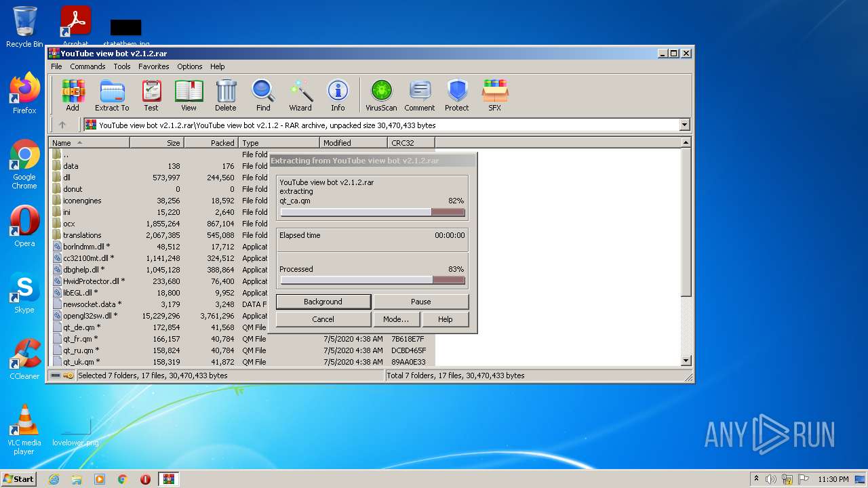Click the dialog Help button

[445, 319]
